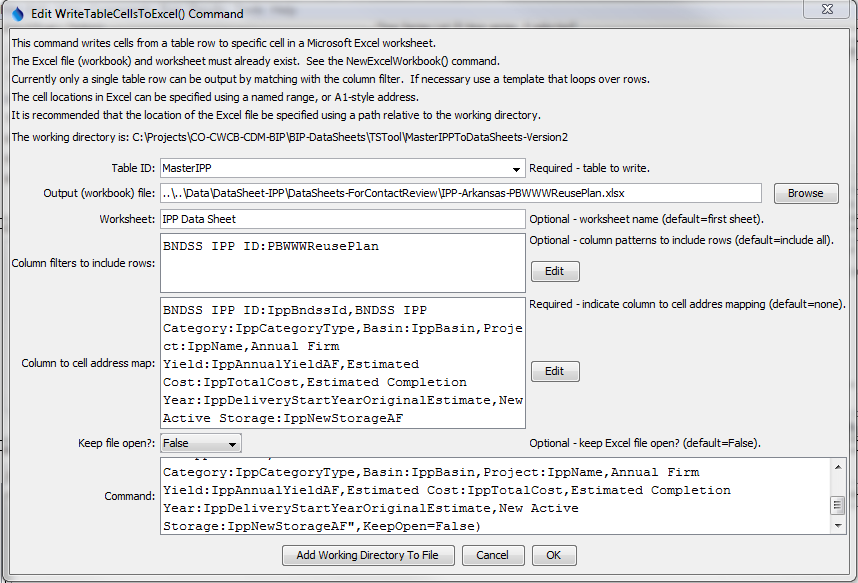Click the 'Required - table to write.' note
This screenshot has height=583, width=858.
(589, 169)
